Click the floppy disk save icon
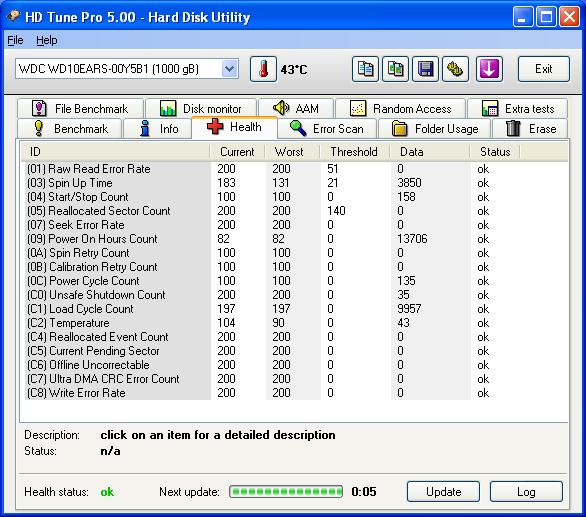The height and width of the screenshot is (517, 586). 425,69
